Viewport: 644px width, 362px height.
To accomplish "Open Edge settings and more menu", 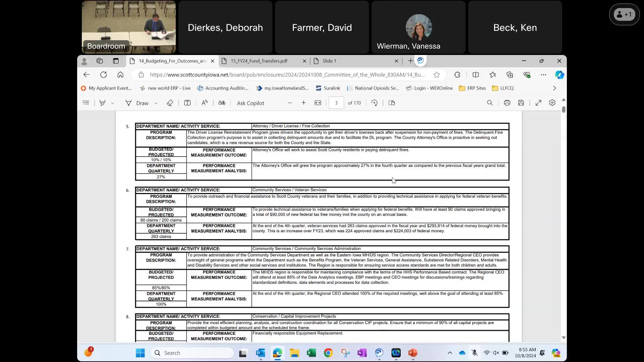I will [x=543, y=75].
